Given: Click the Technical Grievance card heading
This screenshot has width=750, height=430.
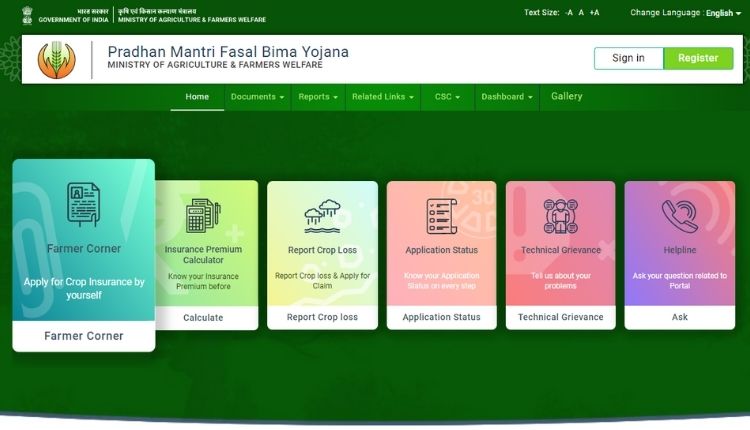Looking at the screenshot, I should click(x=561, y=250).
